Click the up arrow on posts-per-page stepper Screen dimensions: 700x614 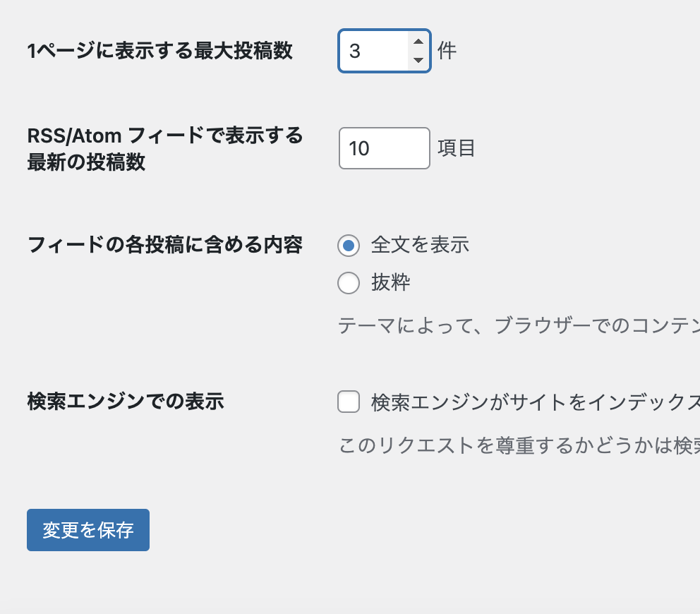tap(418, 42)
